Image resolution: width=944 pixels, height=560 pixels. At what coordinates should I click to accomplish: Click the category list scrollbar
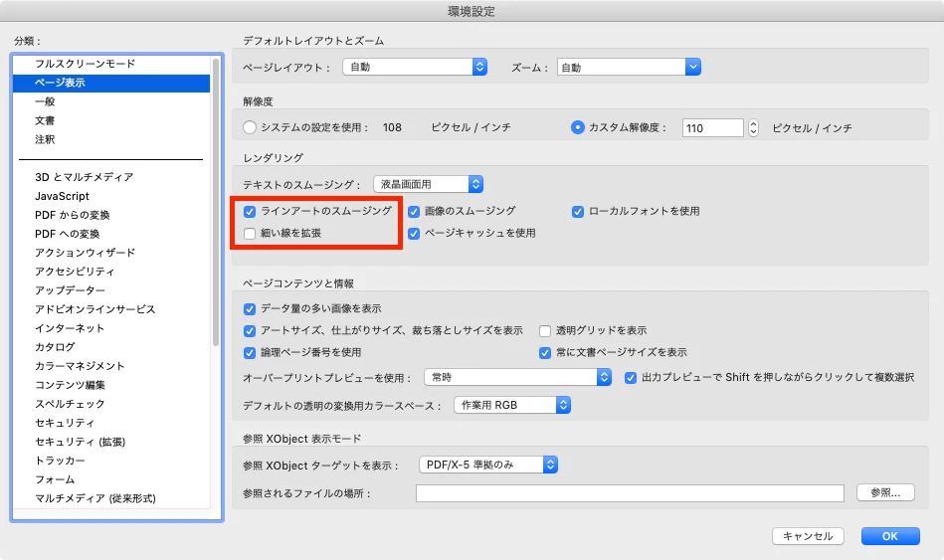click(216, 202)
